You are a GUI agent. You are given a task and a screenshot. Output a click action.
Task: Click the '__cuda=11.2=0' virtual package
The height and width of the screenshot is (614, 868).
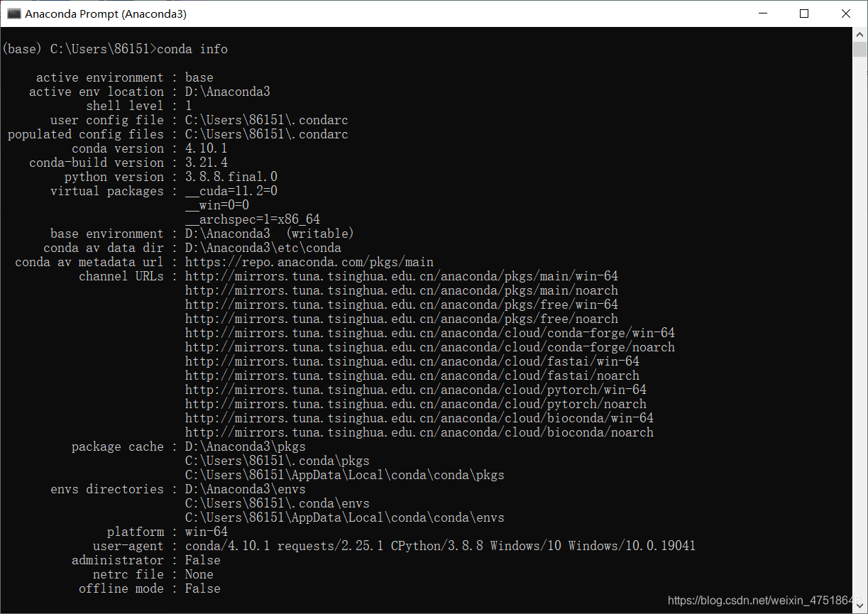click(231, 191)
